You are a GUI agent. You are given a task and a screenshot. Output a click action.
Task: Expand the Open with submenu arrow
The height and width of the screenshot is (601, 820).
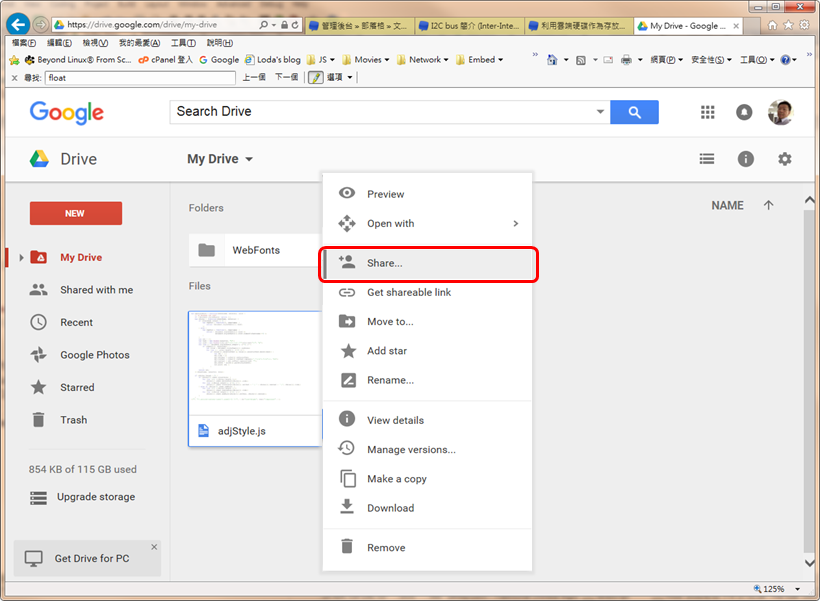click(x=516, y=223)
